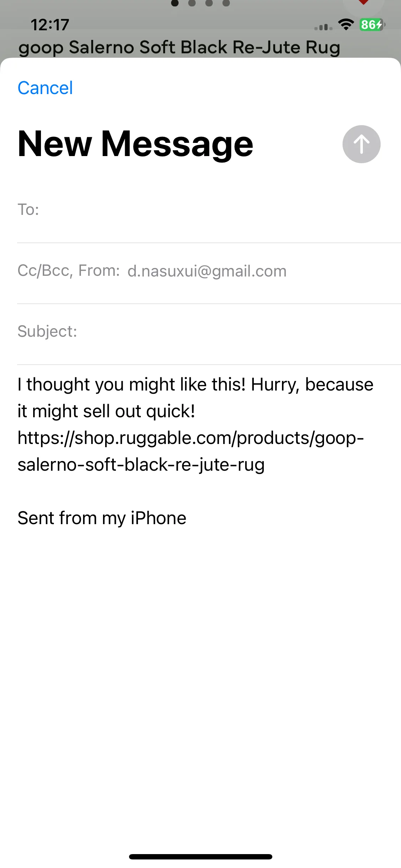Screen dimensions: 401x868
Task: Tap the New Message title
Action: coord(135,144)
